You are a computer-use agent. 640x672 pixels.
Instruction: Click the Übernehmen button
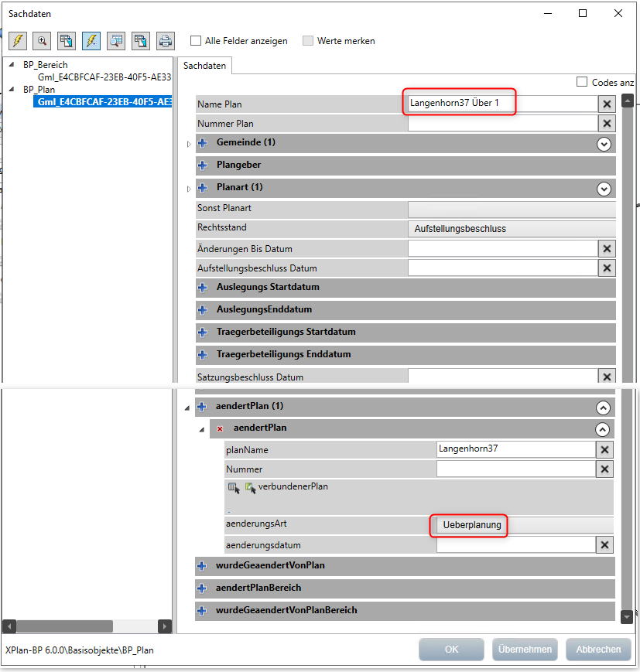[525, 650]
